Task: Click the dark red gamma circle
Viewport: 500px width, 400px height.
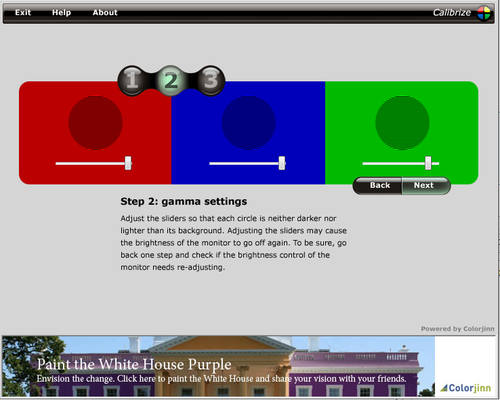Action: coord(95,123)
